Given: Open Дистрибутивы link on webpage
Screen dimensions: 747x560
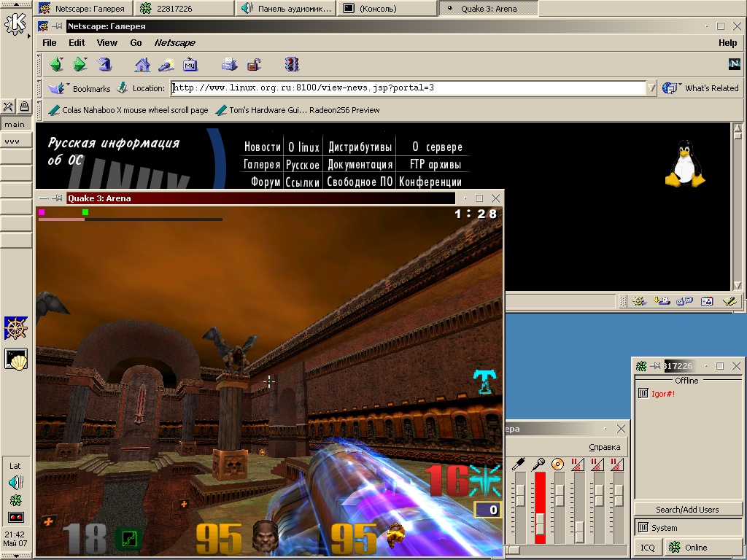Looking at the screenshot, I should tap(360, 147).
